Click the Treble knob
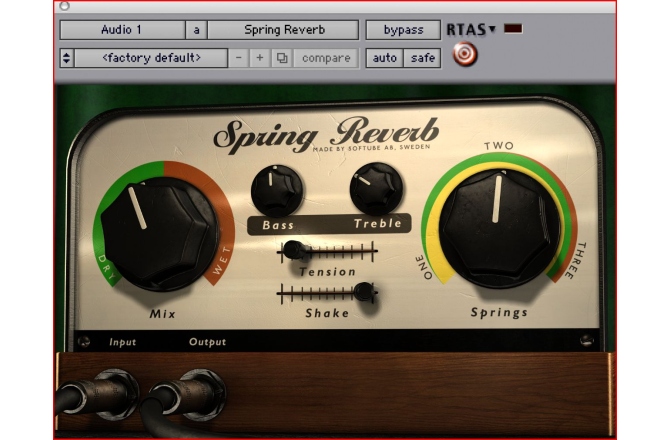This screenshot has height=440, width=672. click(376, 189)
